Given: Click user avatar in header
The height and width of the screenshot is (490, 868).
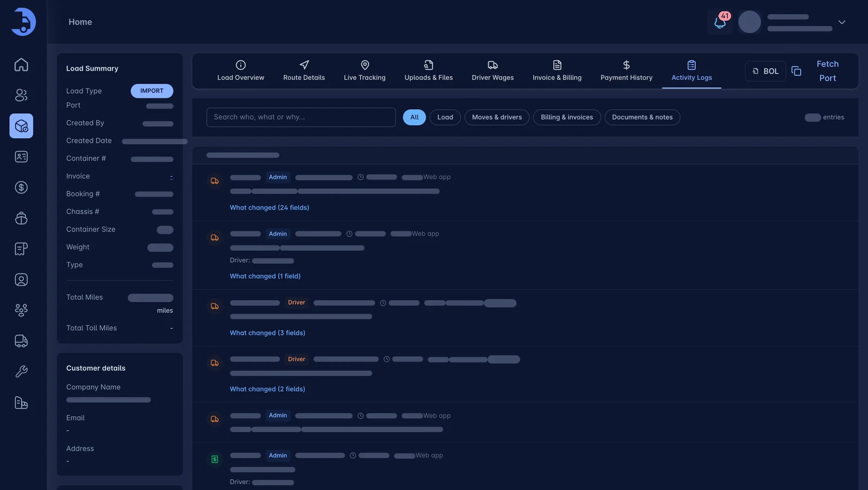Looking at the screenshot, I should (750, 22).
